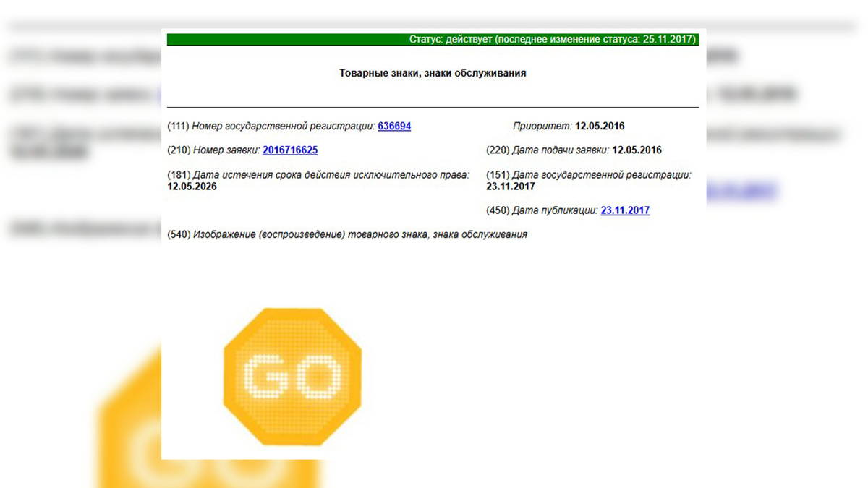Click priority date 12.05.2016 next to 'Приоритет'
The image size is (868, 488).
600,126
